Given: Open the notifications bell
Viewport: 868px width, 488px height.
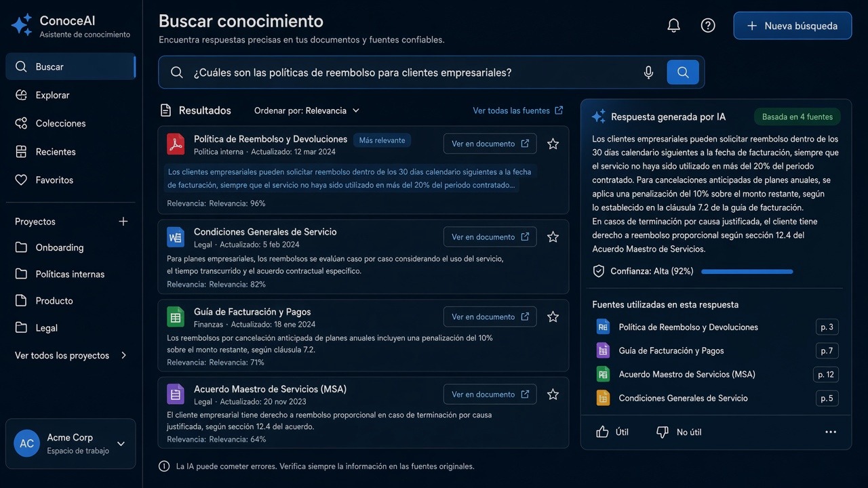Looking at the screenshot, I should coord(673,26).
